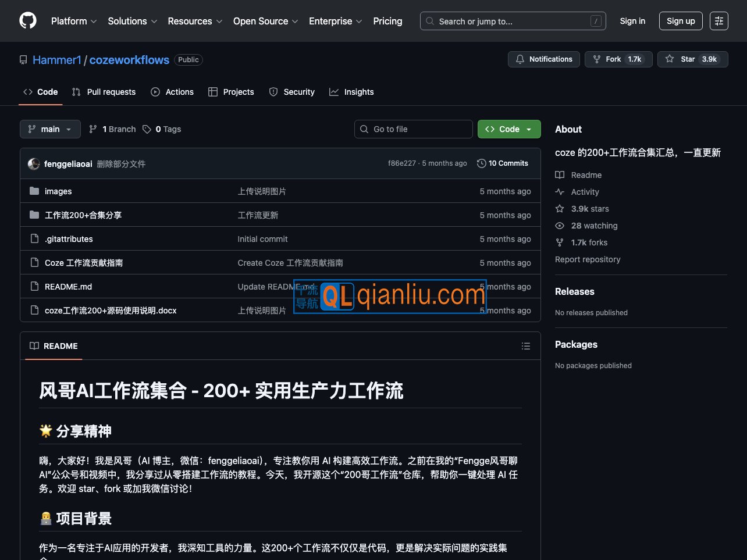Open the README outline list icon
Screen dimensions: 747x560
point(526,345)
